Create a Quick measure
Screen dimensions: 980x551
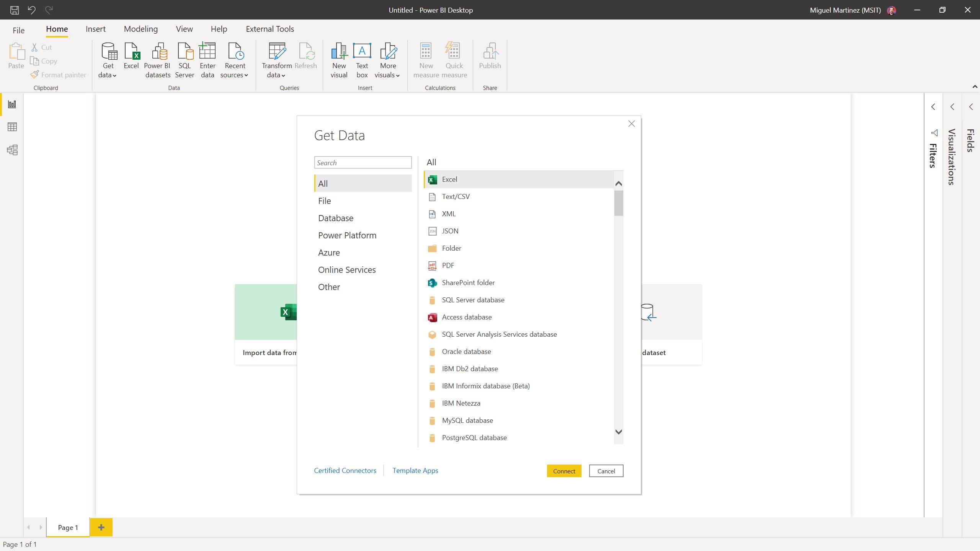(x=454, y=59)
